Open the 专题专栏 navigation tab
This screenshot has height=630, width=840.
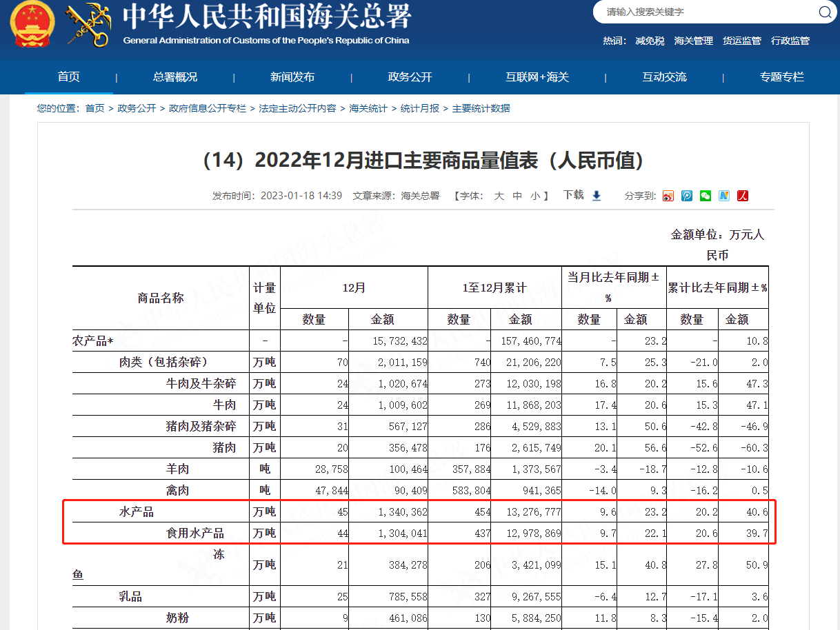click(x=782, y=77)
